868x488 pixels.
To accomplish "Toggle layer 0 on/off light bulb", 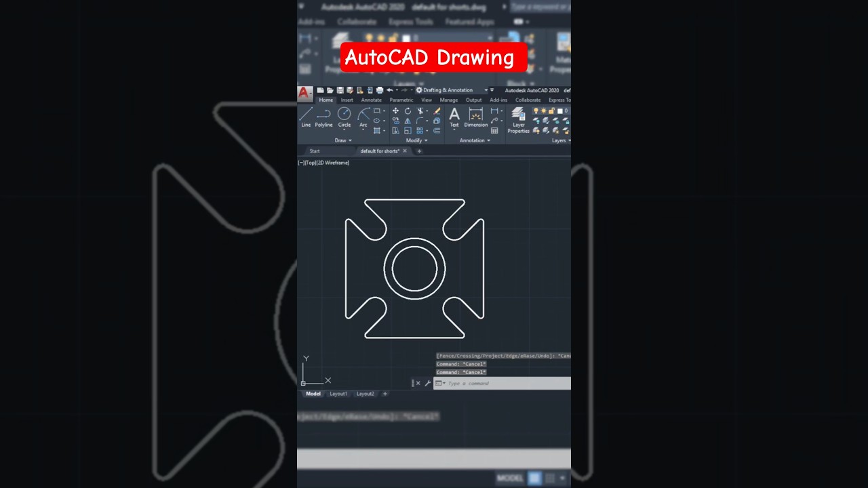I will [x=536, y=110].
